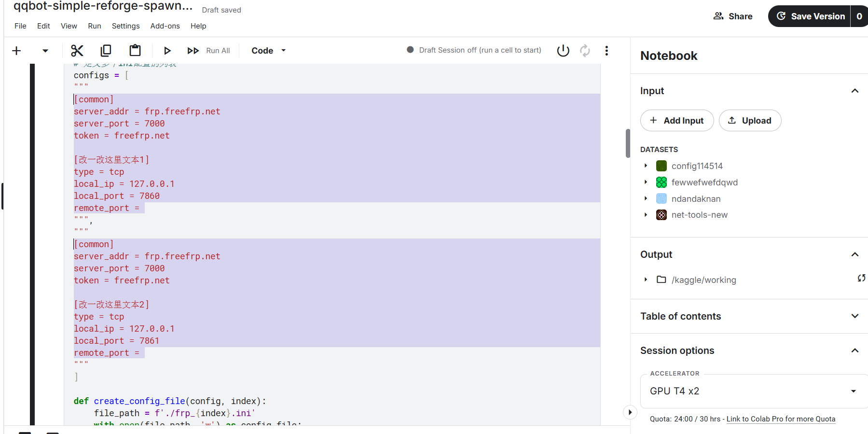Click the editor vertical scrollbar thumb
The image size is (868, 434).
(628, 143)
